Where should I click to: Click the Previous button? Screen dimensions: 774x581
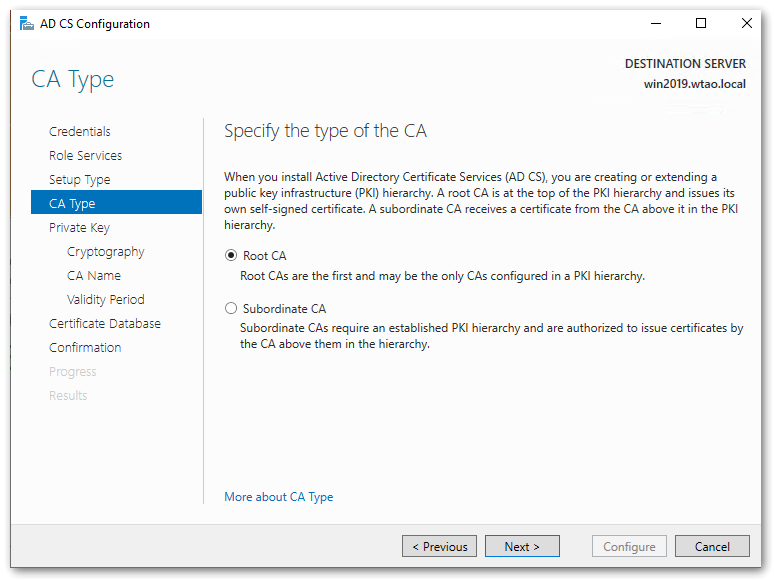(x=439, y=547)
